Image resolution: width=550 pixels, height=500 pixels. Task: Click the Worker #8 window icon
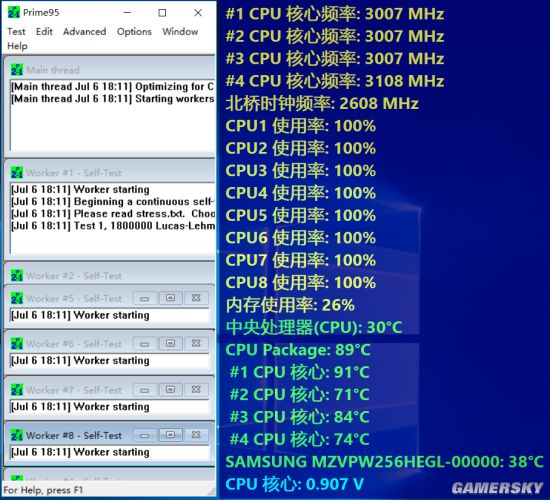[16, 435]
